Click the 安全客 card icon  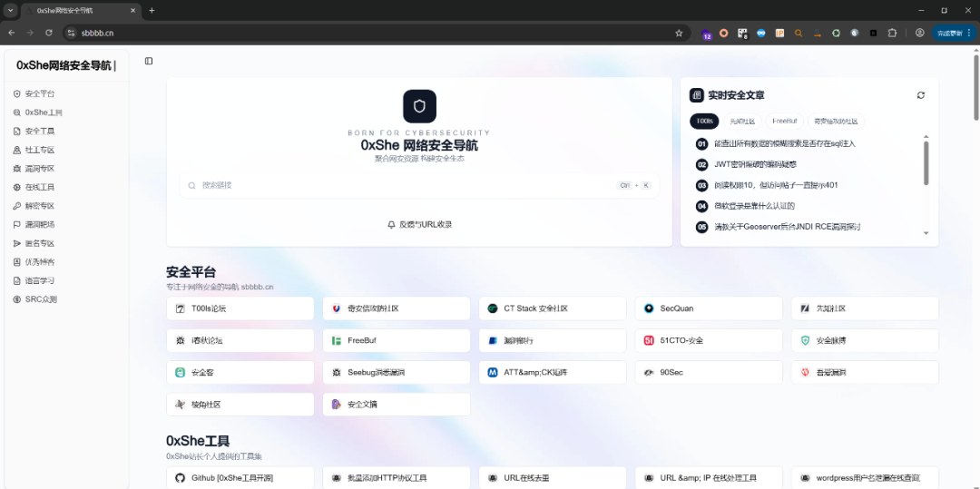pos(180,372)
